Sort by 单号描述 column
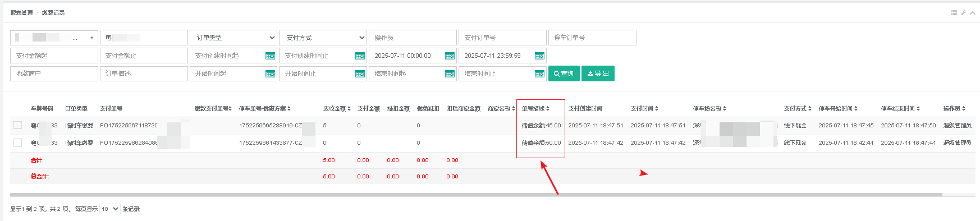The width and height of the screenshot is (980, 221). (x=535, y=108)
